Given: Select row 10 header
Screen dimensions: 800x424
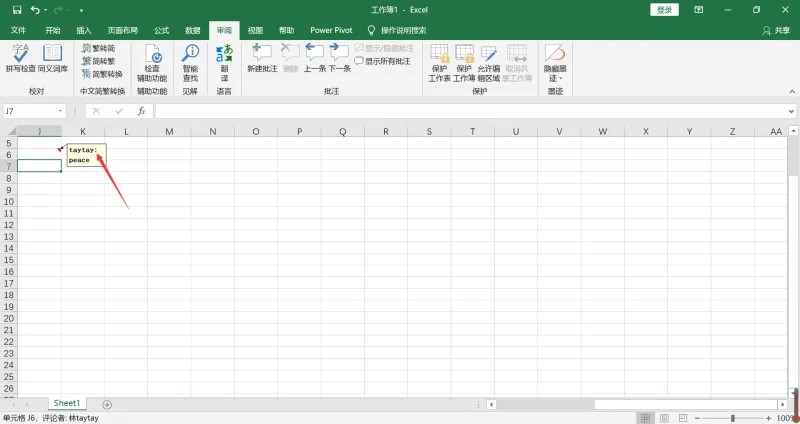Looking at the screenshot, I should coord(9,202).
